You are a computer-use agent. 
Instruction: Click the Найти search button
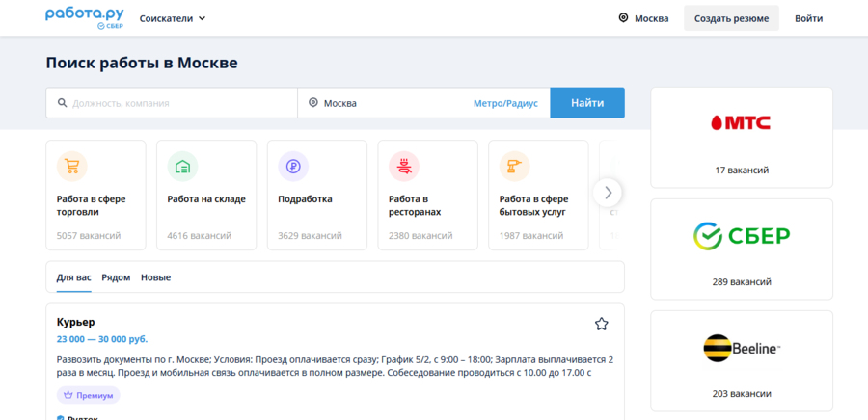pos(587,103)
